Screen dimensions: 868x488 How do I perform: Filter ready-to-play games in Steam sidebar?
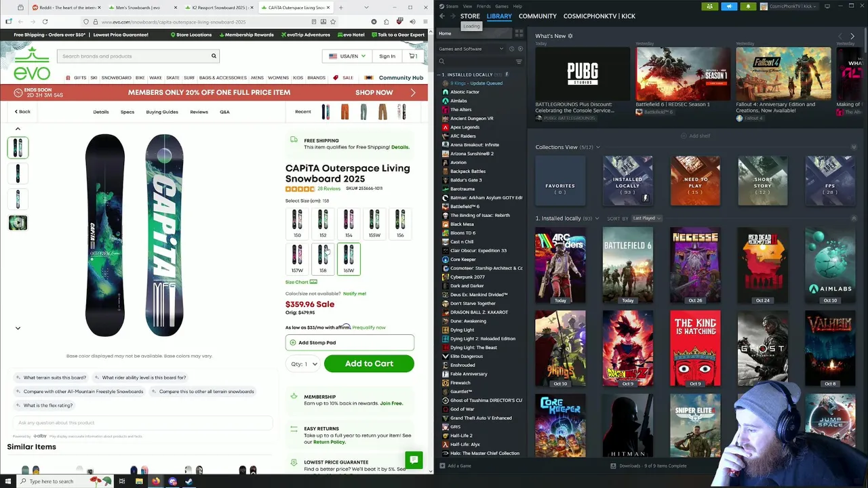[520, 49]
